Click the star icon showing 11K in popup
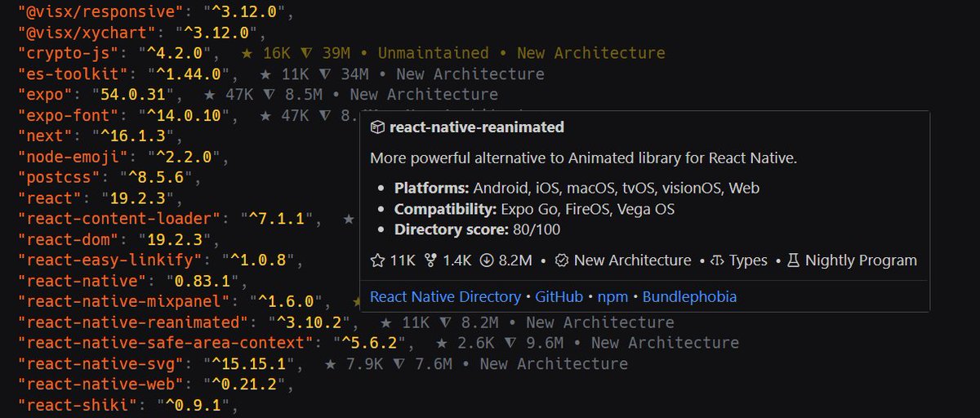 [x=377, y=260]
